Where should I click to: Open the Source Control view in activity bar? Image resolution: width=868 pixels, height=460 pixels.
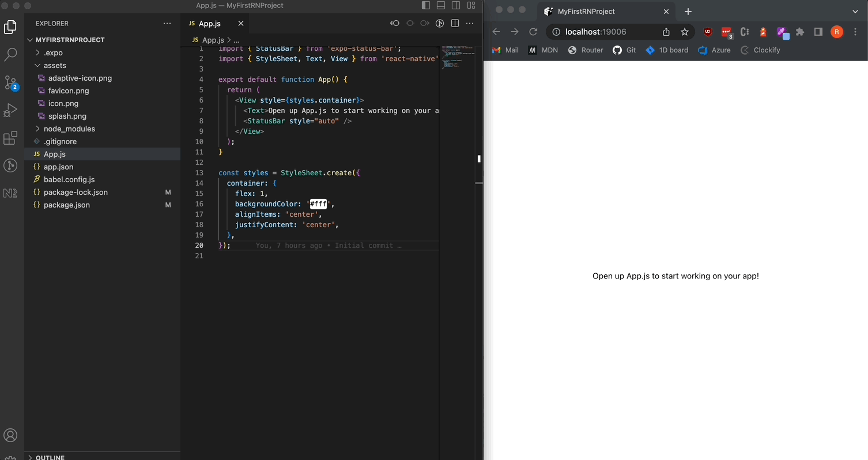[11, 82]
